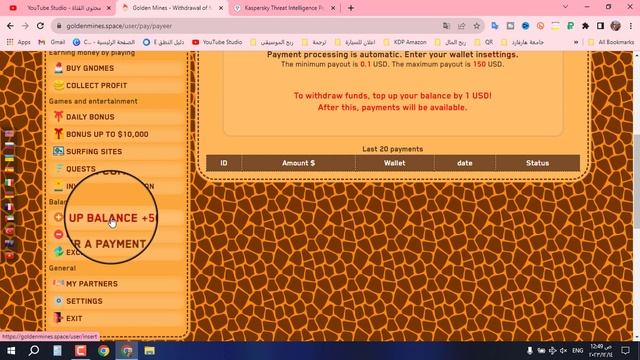
Task: Click the Collect Profit coins icon
Action: click(58, 85)
